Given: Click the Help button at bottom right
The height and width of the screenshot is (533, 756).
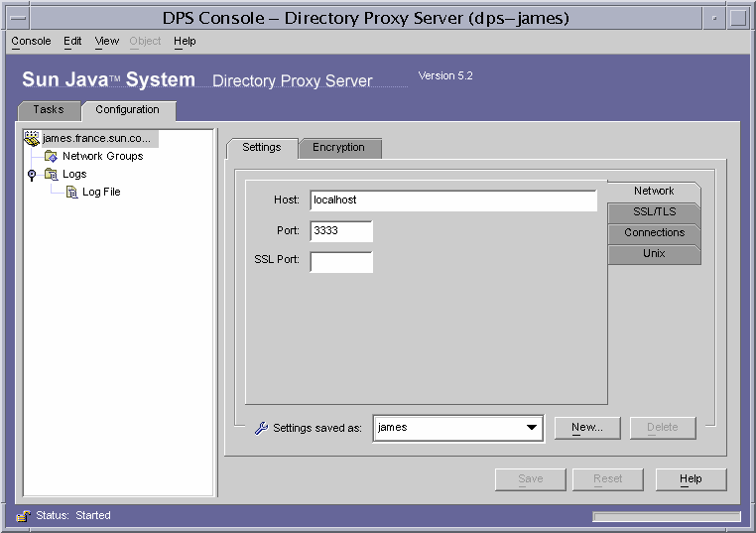Looking at the screenshot, I should tap(691, 479).
